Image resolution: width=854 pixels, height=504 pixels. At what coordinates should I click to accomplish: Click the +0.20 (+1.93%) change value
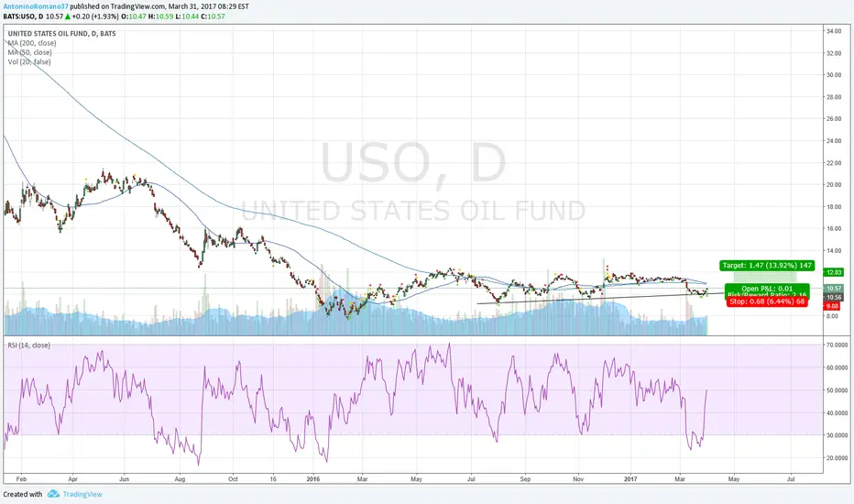click(95, 16)
